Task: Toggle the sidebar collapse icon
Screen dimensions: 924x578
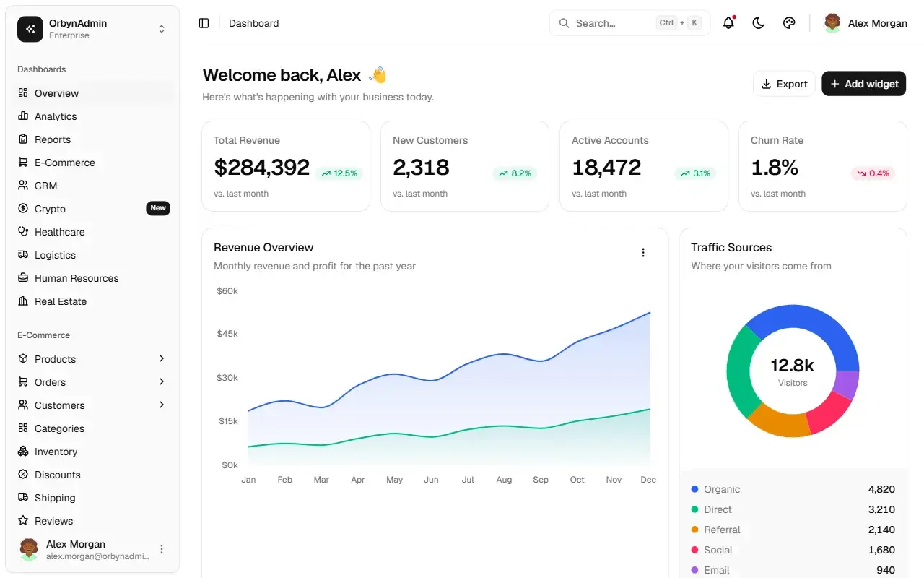Action: (x=204, y=23)
